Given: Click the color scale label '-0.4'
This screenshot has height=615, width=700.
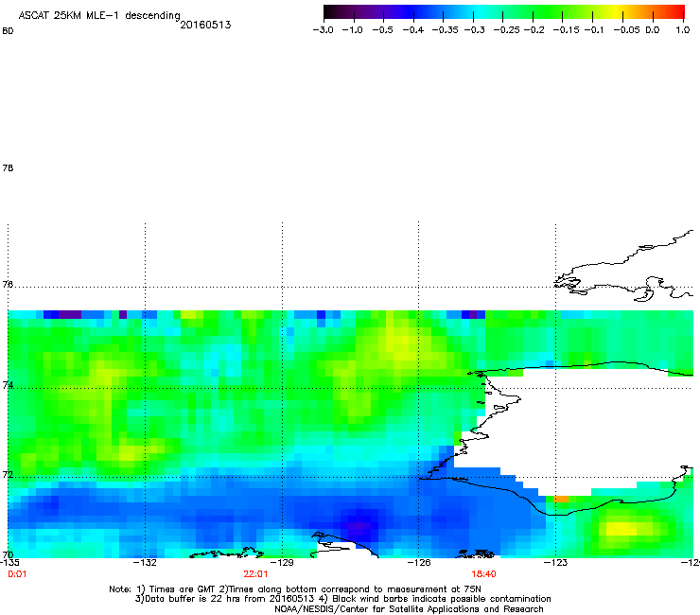Looking at the screenshot, I should coord(413,30).
